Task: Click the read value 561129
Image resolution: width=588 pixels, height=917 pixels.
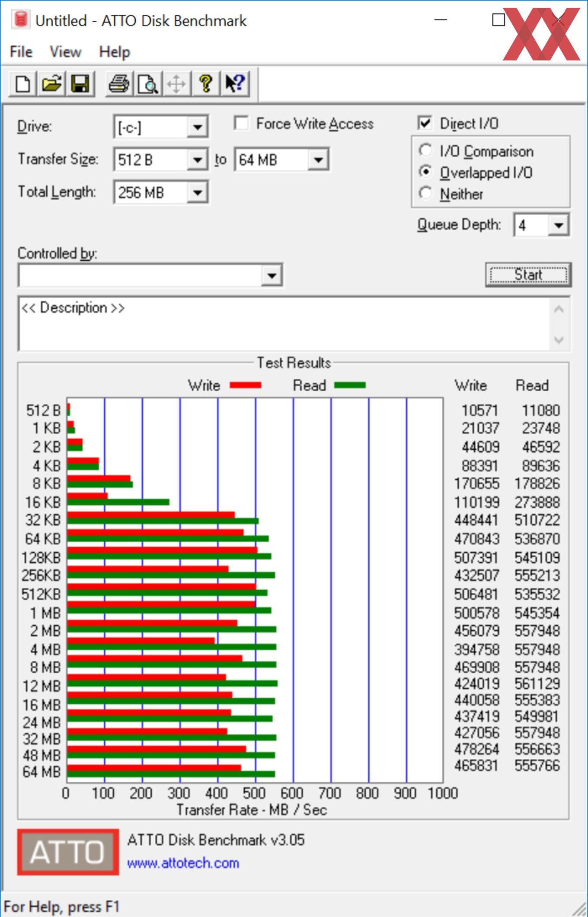Action: 537,684
